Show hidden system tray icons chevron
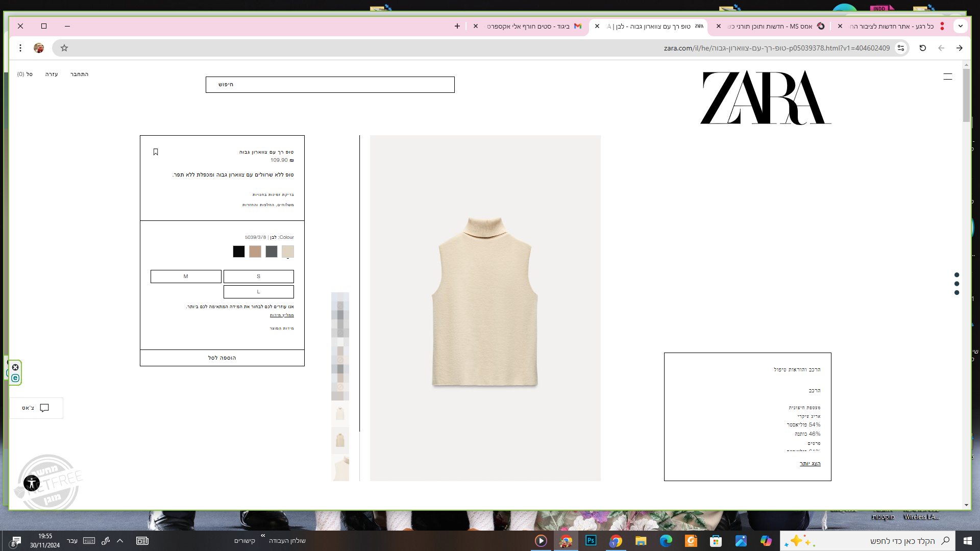980x551 pixels. pyautogui.click(x=120, y=541)
